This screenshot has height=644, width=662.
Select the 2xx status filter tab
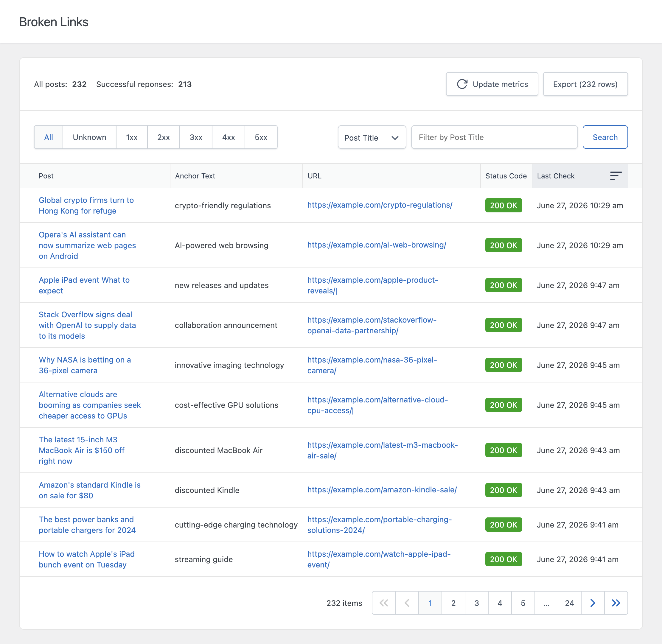pyautogui.click(x=164, y=137)
